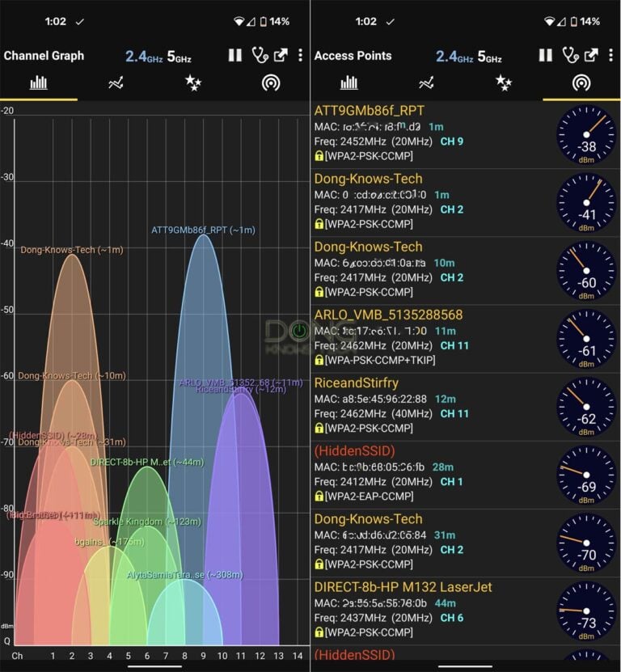Screen dimensions: 621x672
Task: Tap the ATT9GMb86f_RPT label in the graph
Action: (x=203, y=230)
